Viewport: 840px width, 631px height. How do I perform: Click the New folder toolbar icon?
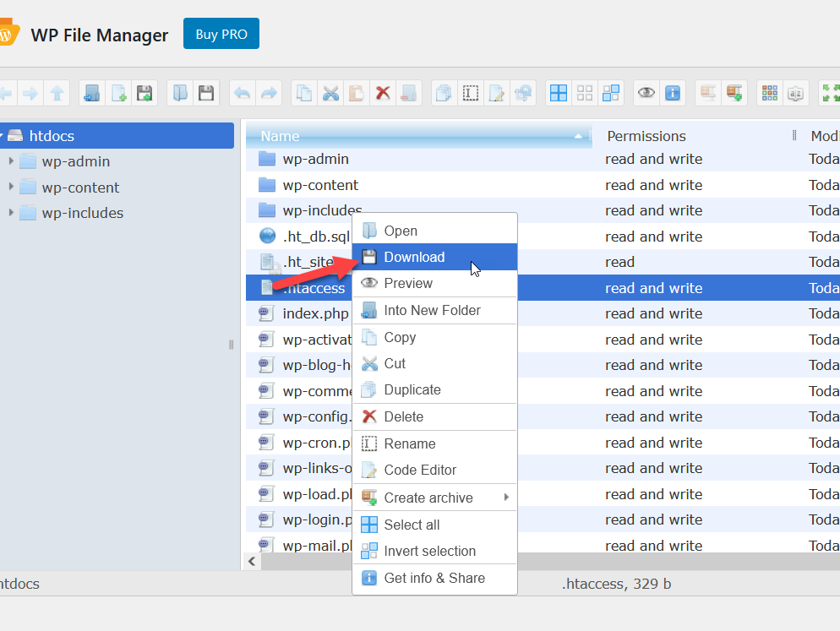(x=91, y=94)
